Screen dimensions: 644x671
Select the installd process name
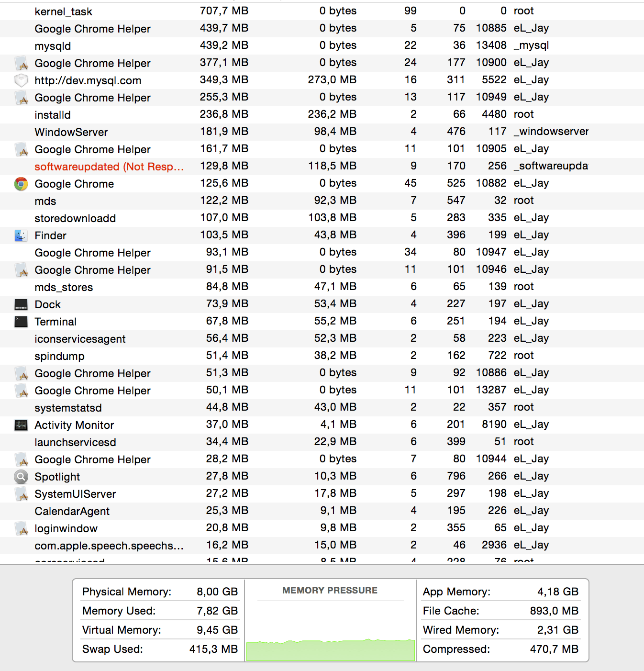coord(53,115)
